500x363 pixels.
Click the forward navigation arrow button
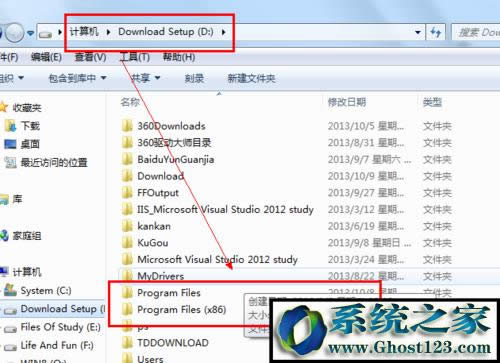[x=15, y=33]
